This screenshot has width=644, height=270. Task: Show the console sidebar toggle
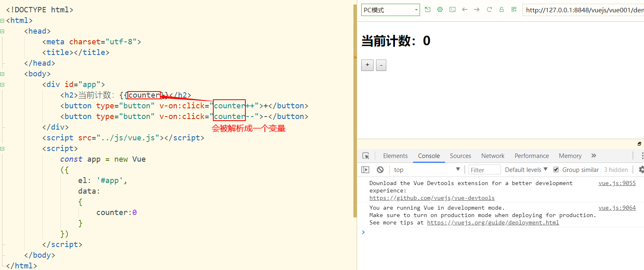(365, 169)
